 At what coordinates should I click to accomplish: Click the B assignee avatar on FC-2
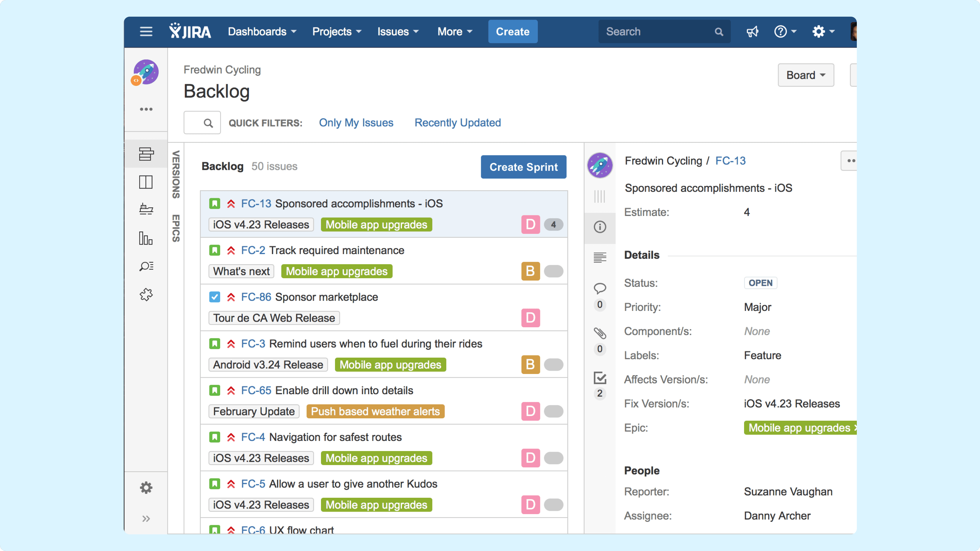(530, 271)
